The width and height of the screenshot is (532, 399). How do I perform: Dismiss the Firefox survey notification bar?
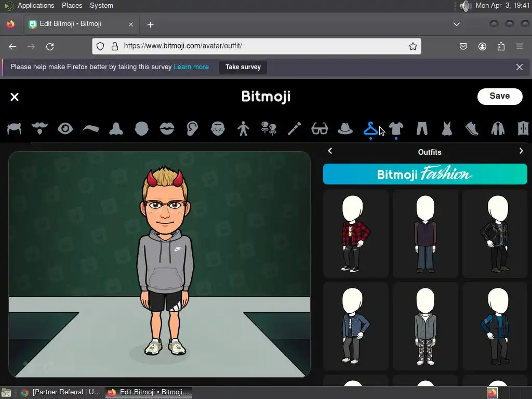[519, 67]
